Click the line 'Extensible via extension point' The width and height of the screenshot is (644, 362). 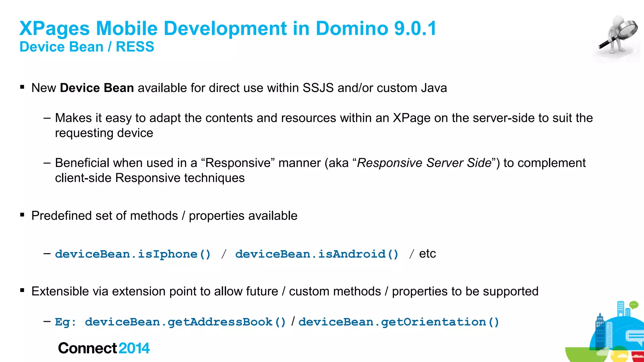(285, 292)
